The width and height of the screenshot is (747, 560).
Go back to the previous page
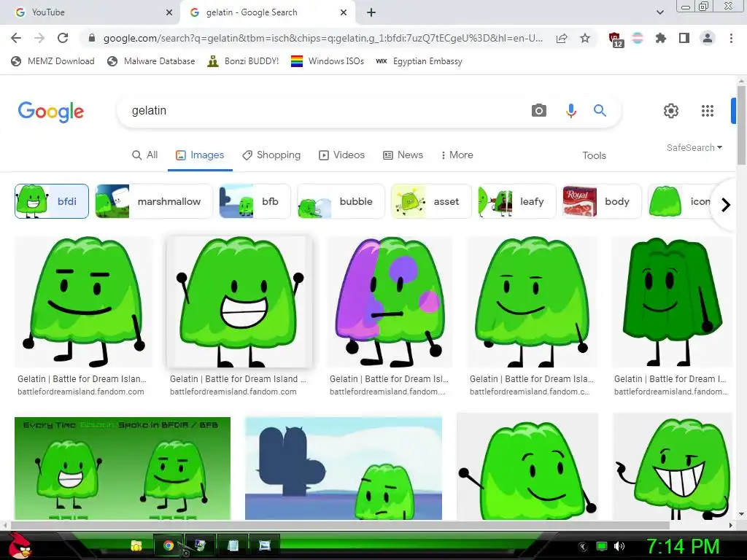[16, 38]
